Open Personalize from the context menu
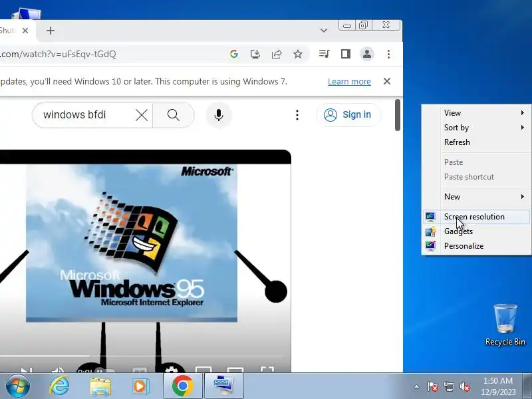This screenshot has width=532, height=399. (476, 246)
